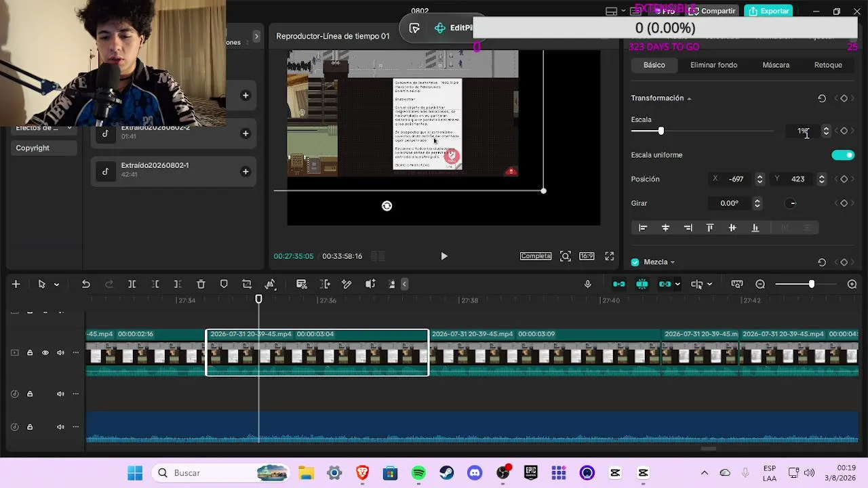Switch to the Retoque tab

(828, 65)
